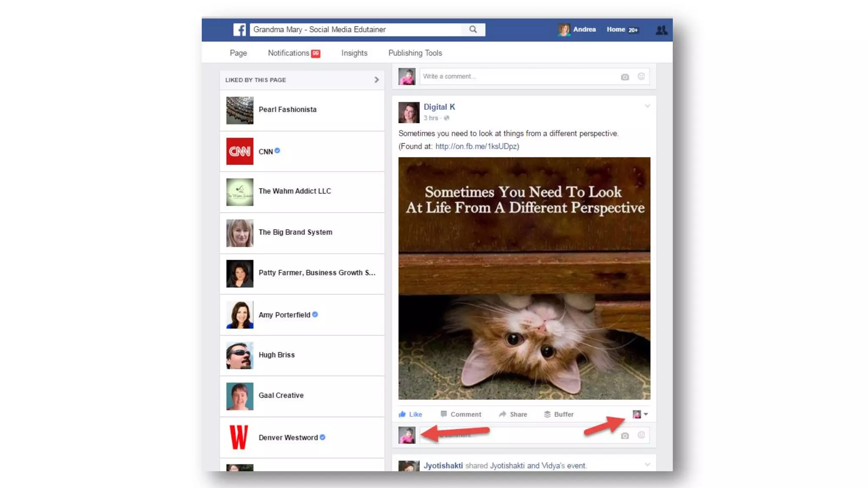Open Jyotishakti post options chevron
The image size is (868, 488).
coord(647,465)
